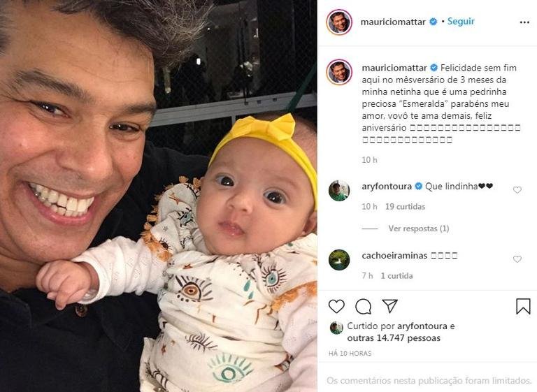537x392 pixels.
Task: Like the post with the heart icon
Action: click(x=336, y=306)
